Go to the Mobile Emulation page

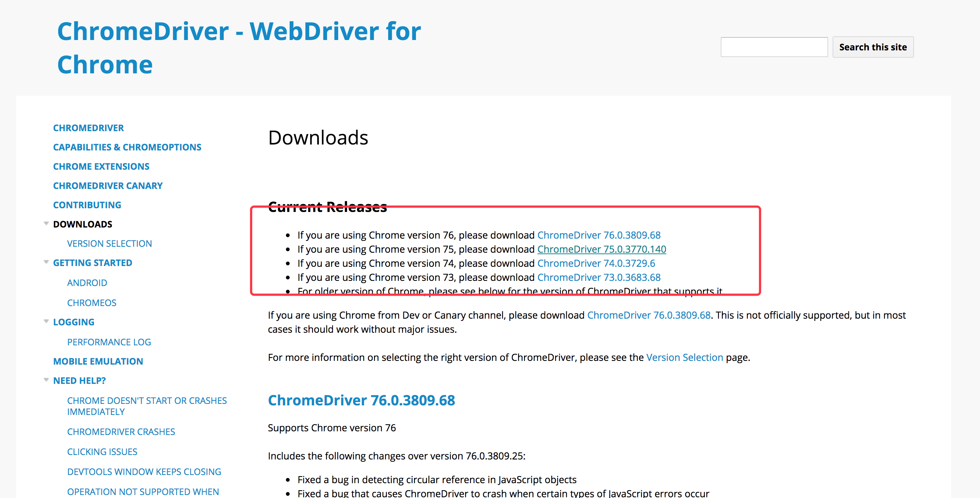pyautogui.click(x=98, y=361)
